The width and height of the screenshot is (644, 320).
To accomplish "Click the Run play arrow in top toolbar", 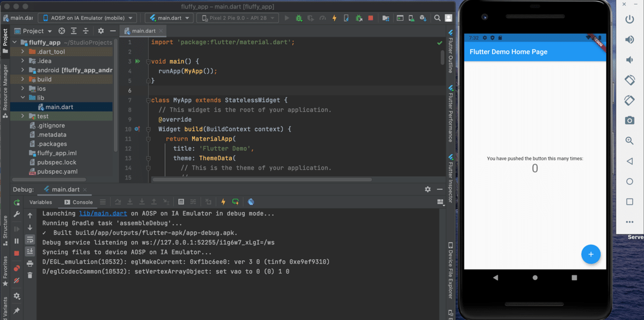I will point(287,18).
